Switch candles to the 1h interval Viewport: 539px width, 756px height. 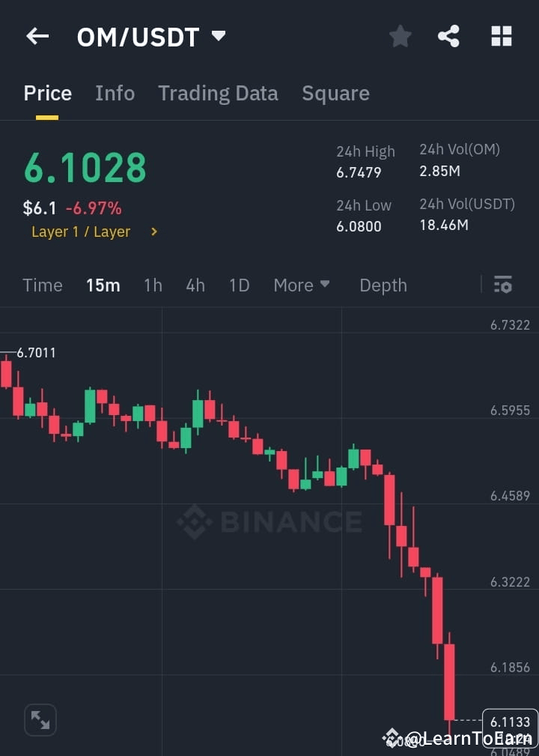(153, 285)
